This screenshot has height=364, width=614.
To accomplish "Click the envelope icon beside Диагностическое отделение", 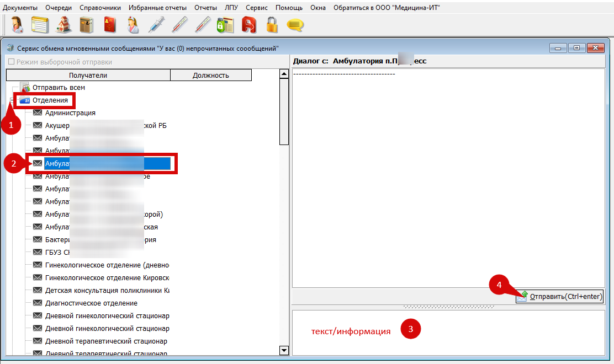I will point(38,303).
